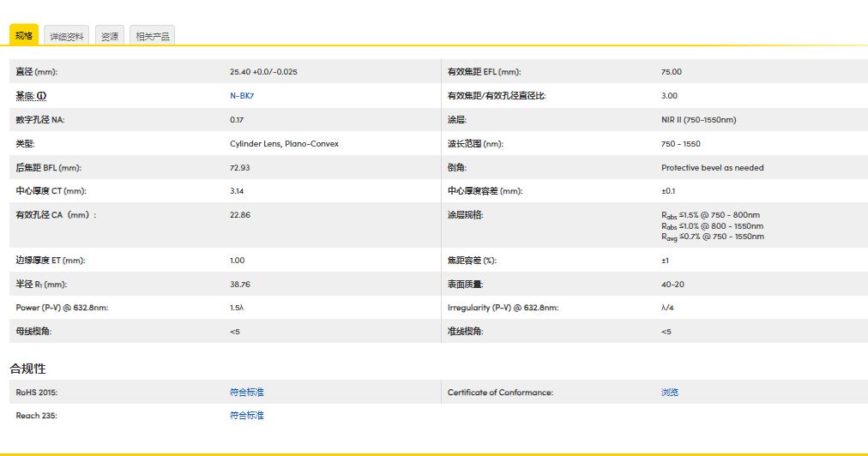The height and width of the screenshot is (456, 868).
Task: Click the 半径 R1 value 38.76
Action: point(240,285)
